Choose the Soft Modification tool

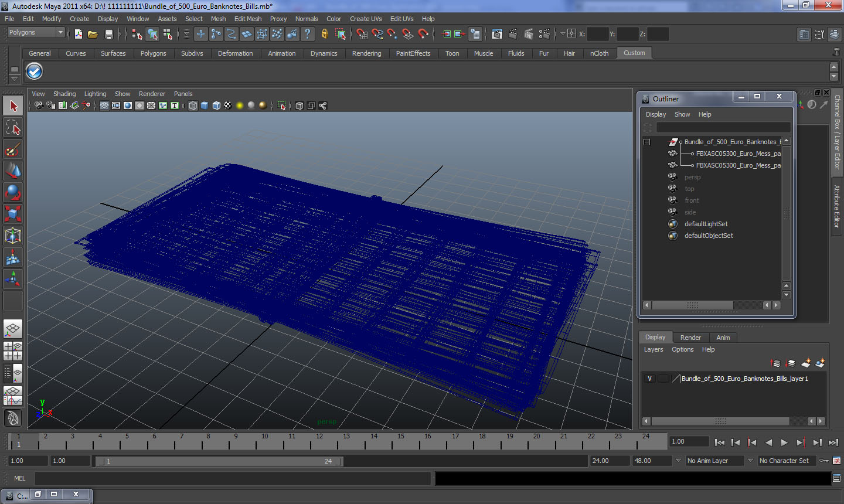(13, 258)
